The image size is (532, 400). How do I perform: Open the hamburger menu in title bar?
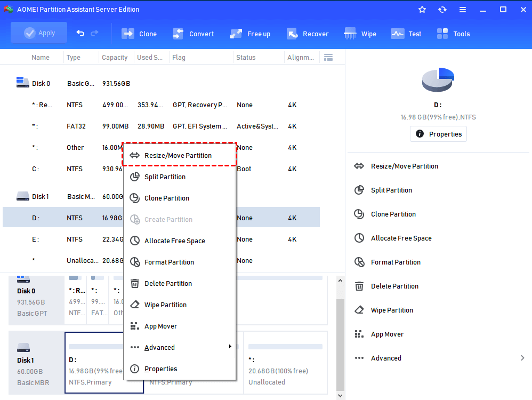[463, 10]
